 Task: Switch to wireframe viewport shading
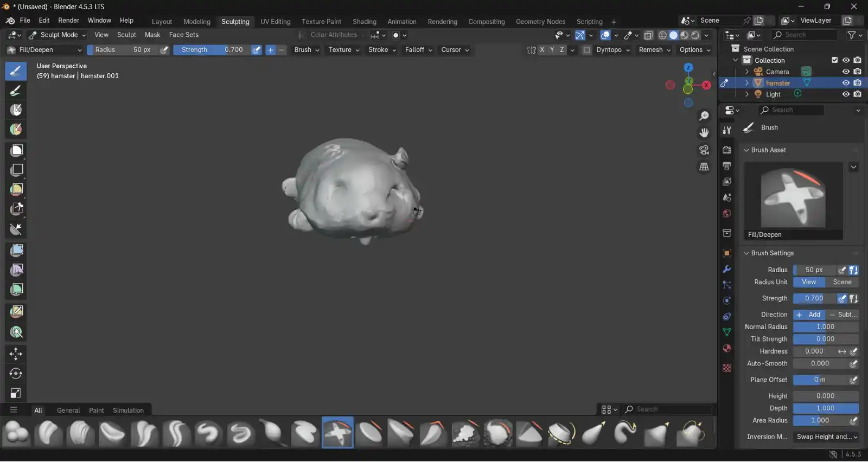pyautogui.click(x=662, y=35)
